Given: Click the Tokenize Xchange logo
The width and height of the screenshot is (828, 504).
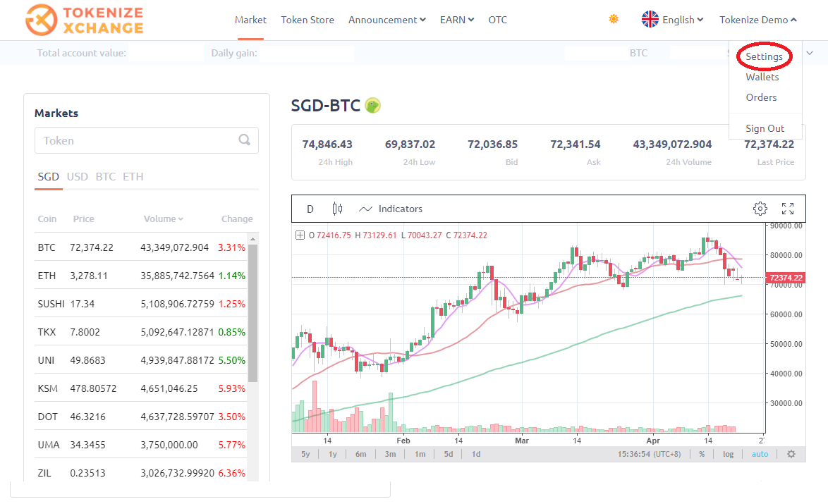Looking at the screenshot, I should coord(85,20).
